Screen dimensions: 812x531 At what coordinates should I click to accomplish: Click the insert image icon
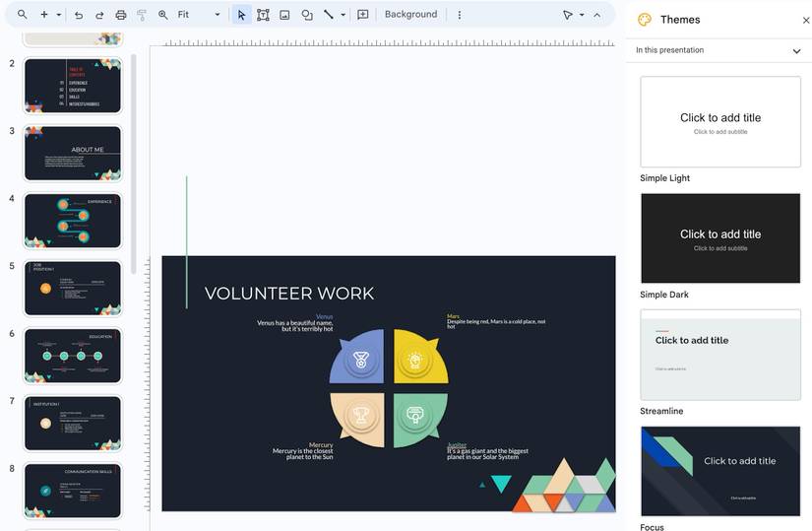point(284,15)
